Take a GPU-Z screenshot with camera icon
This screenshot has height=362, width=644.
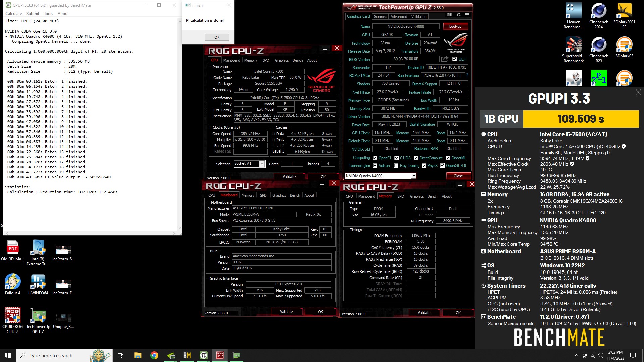point(450,15)
